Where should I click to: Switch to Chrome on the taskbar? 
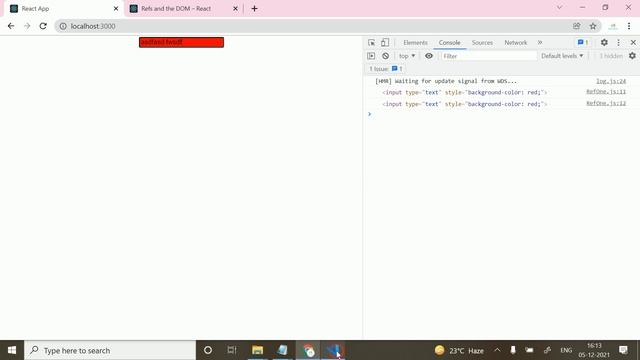point(308,350)
